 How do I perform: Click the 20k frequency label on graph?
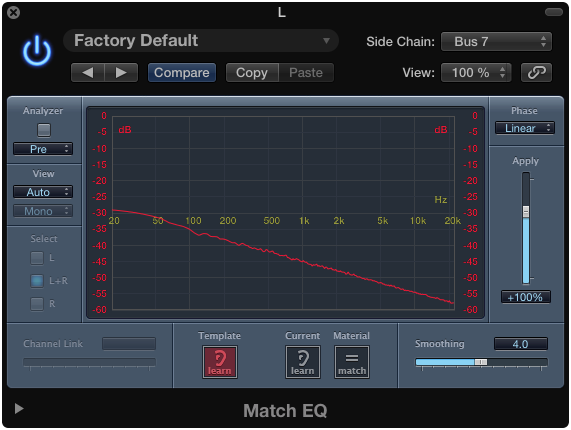tap(452, 221)
